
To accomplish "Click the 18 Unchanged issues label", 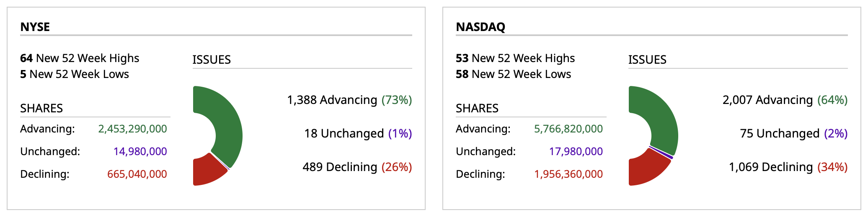I will click(x=358, y=133).
